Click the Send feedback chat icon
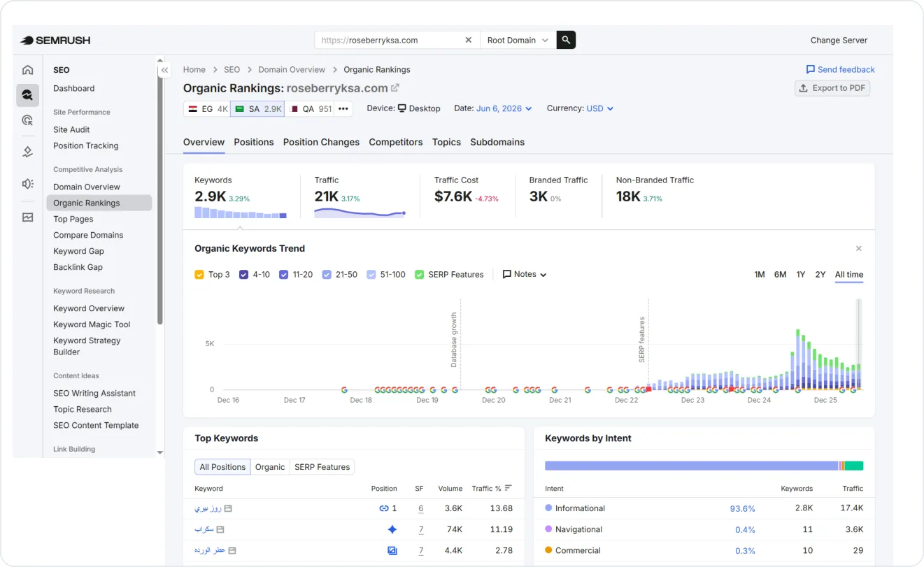This screenshot has width=924, height=567. click(810, 69)
